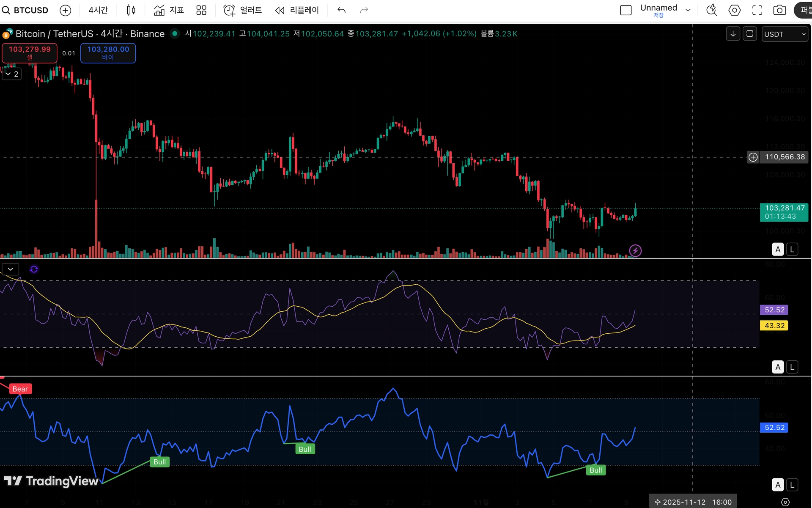Click the undo arrow
The height and width of the screenshot is (508, 812).
point(342,10)
